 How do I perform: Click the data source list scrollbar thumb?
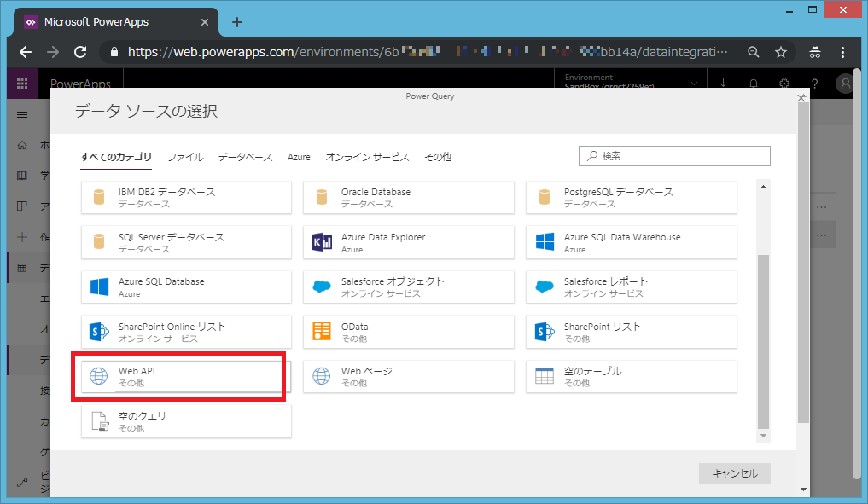coord(763,341)
